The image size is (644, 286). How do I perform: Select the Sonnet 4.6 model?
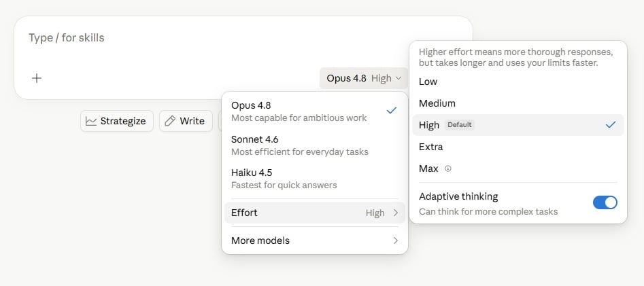[315, 145]
